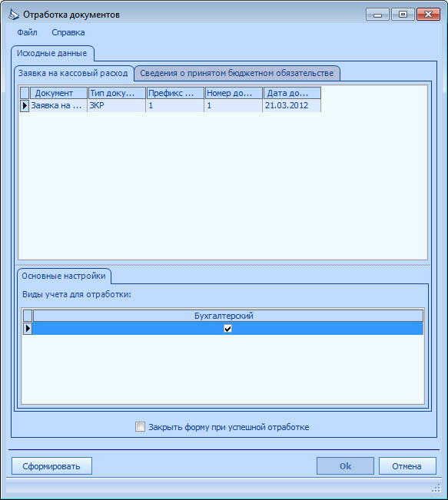Screen dimensions: 448x500
Task: Close the window with red X
Action: (x=429, y=15)
